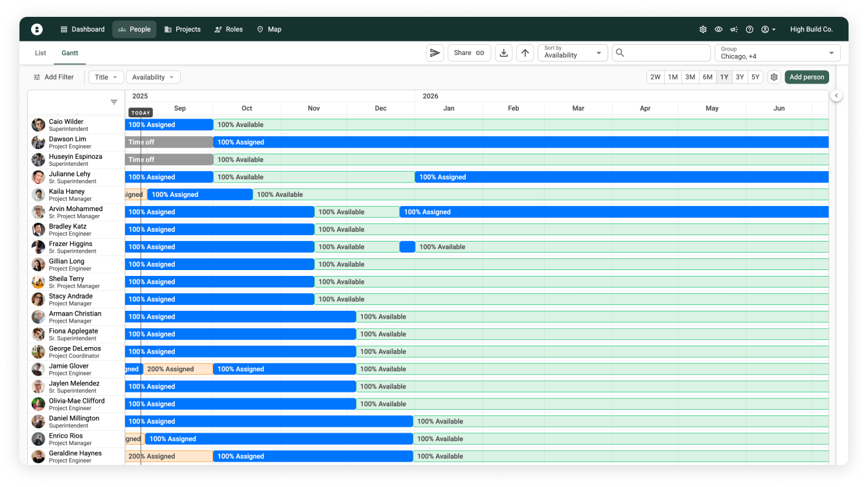Open Gantt view settings gear icon

(774, 77)
